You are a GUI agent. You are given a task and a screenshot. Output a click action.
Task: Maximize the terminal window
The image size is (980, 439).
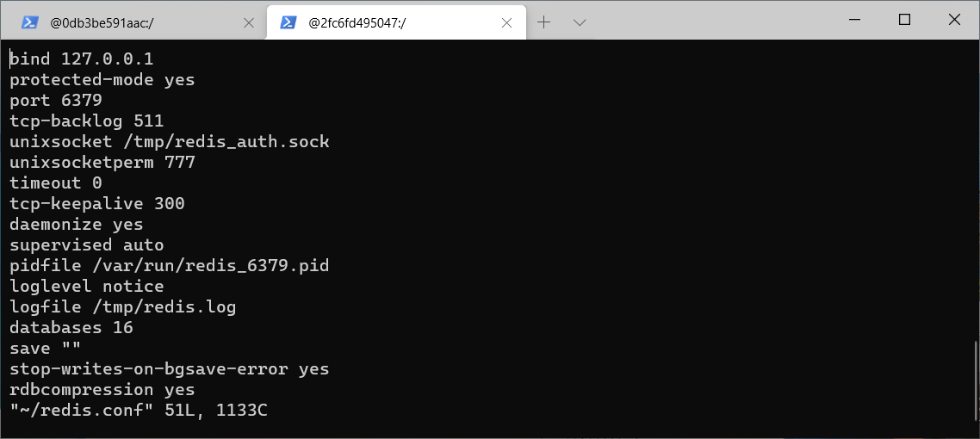coord(904,20)
